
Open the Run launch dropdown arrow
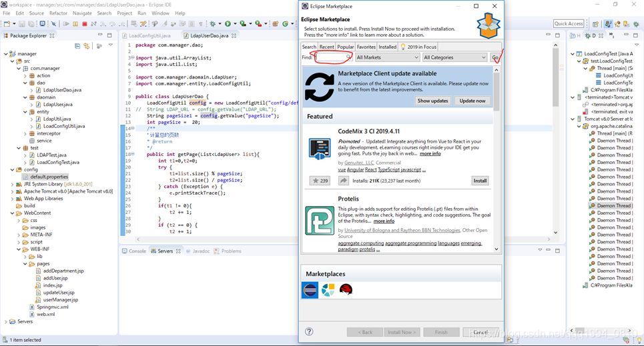235,24
